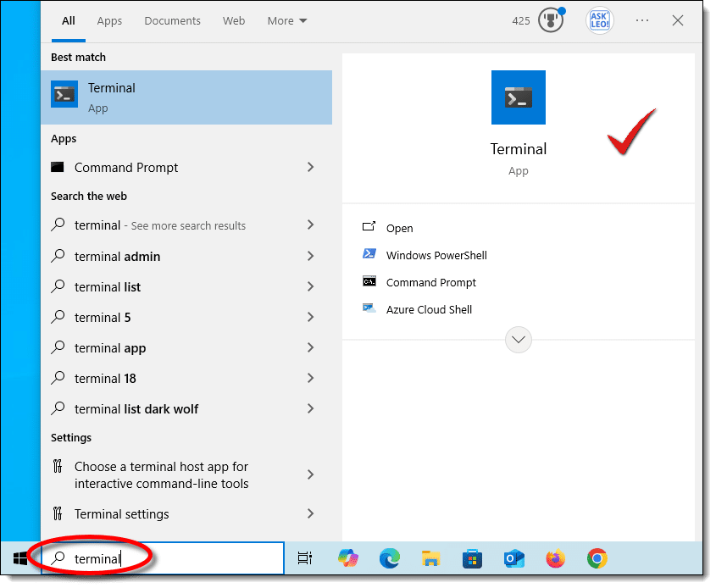The image size is (716, 588).
Task: Open Task View from the taskbar
Action: pyautogui.click(x=305, y=558)
